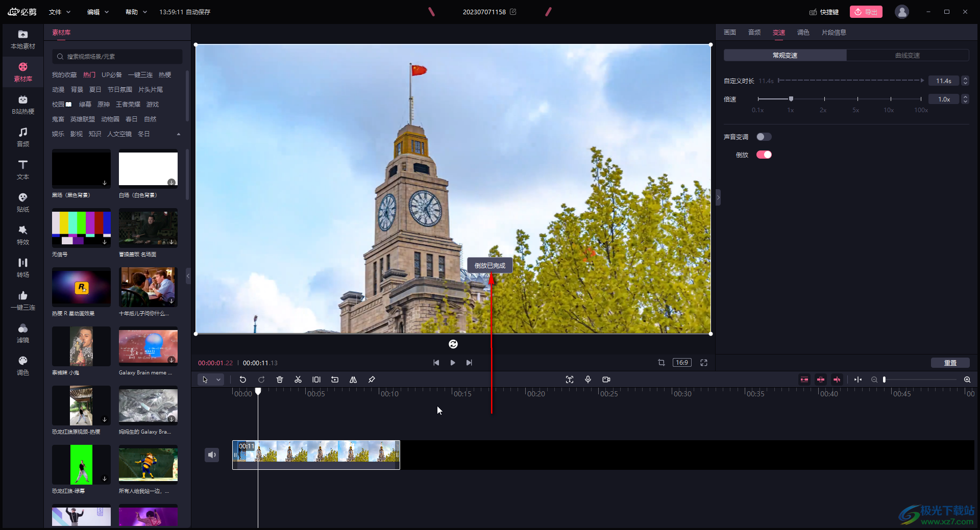This screenshot has width=980, height=530.
Task: Click the 导出 export button
Action: click(x=866, y=12)
